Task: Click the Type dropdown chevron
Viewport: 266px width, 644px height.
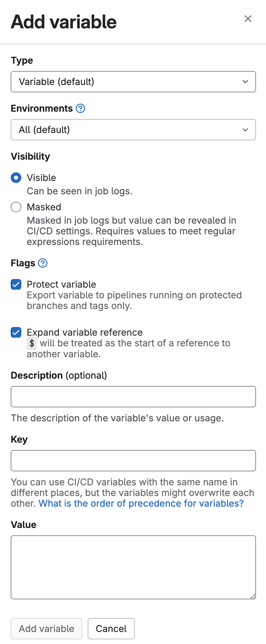Action: click(245, 82)
